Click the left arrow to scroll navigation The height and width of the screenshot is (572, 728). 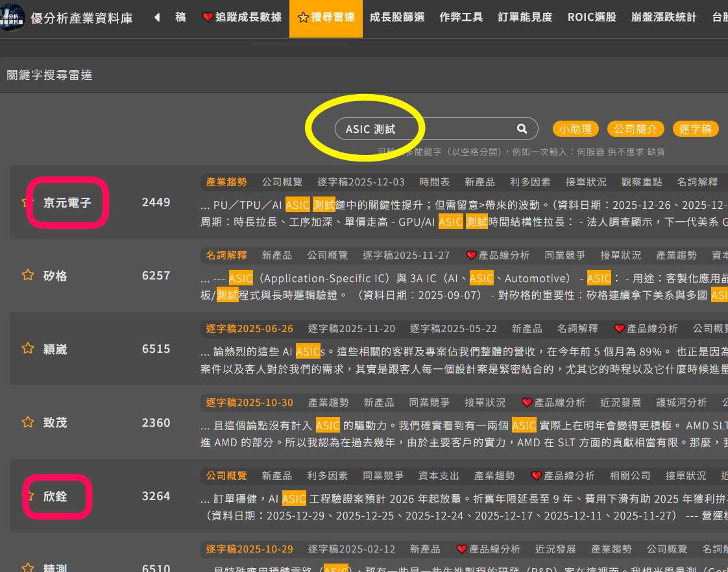click(157, 18)
